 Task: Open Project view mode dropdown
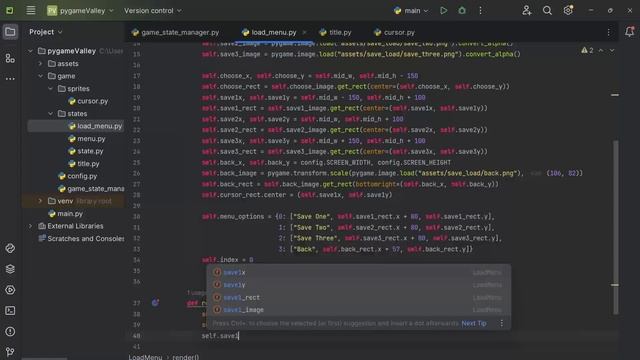coord(46,32)
